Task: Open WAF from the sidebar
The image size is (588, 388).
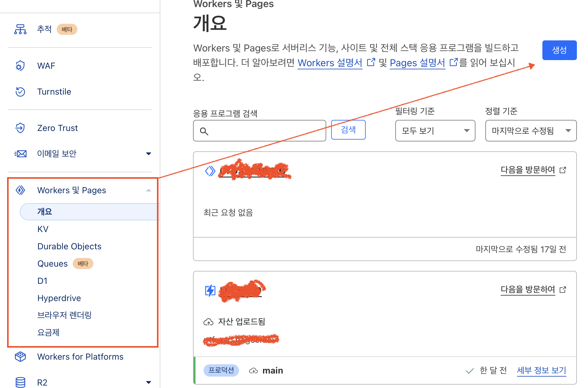Action: [46, 66]
